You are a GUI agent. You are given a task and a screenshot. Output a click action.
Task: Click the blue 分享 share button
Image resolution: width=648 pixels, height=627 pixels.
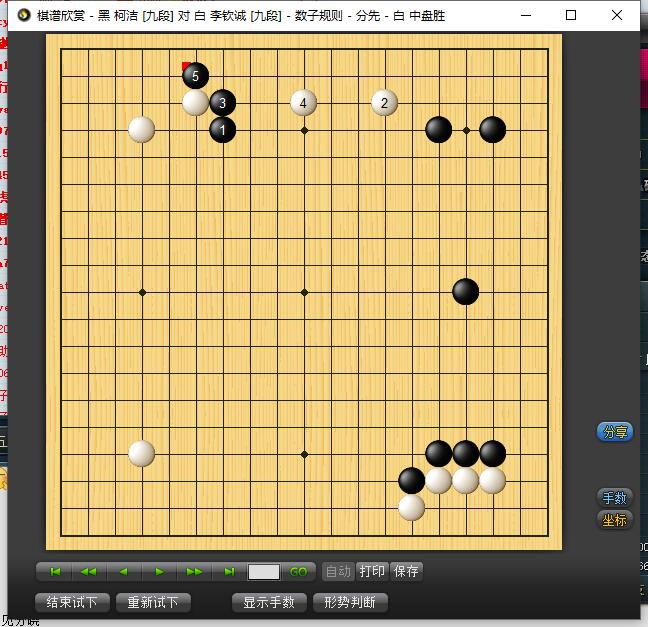[615, 432]
